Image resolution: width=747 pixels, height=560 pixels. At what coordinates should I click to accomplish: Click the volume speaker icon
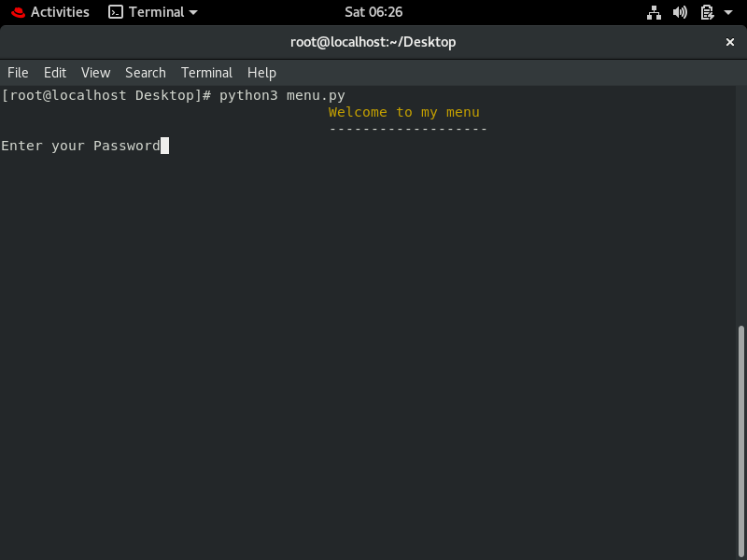[x=680, y=12]
